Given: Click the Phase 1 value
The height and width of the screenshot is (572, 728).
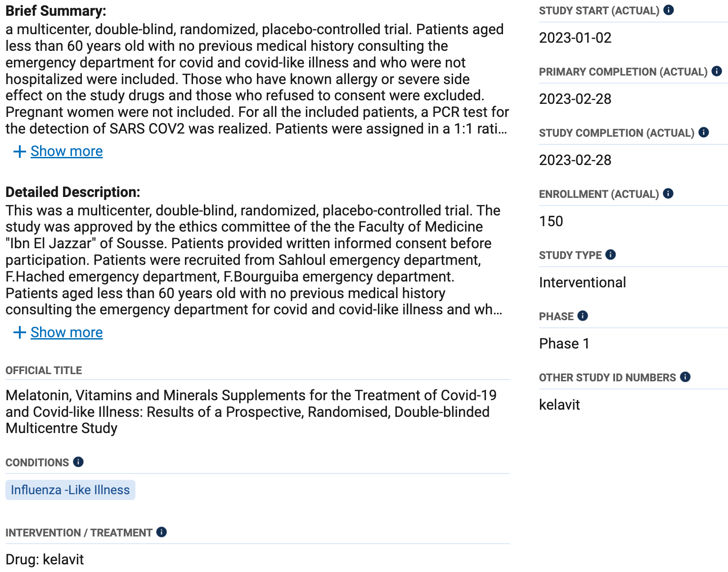Looking at the screenshot, I should (564, 344).
